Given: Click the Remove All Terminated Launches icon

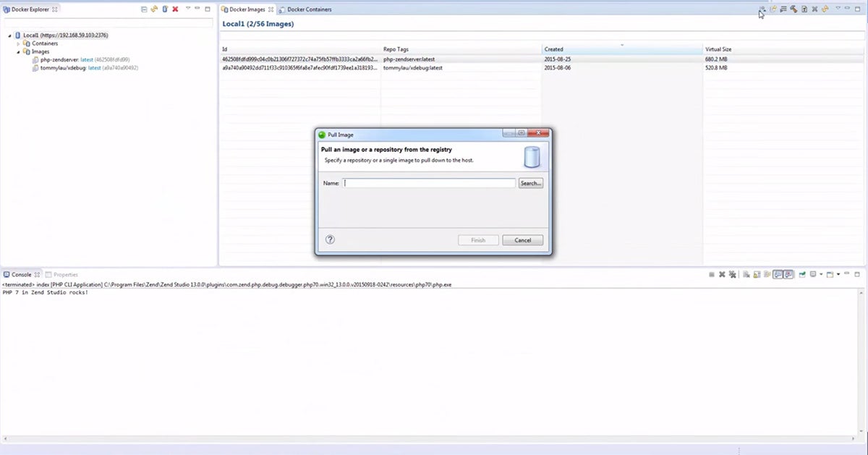Looking at the screenshot, I should coord(733,274).
